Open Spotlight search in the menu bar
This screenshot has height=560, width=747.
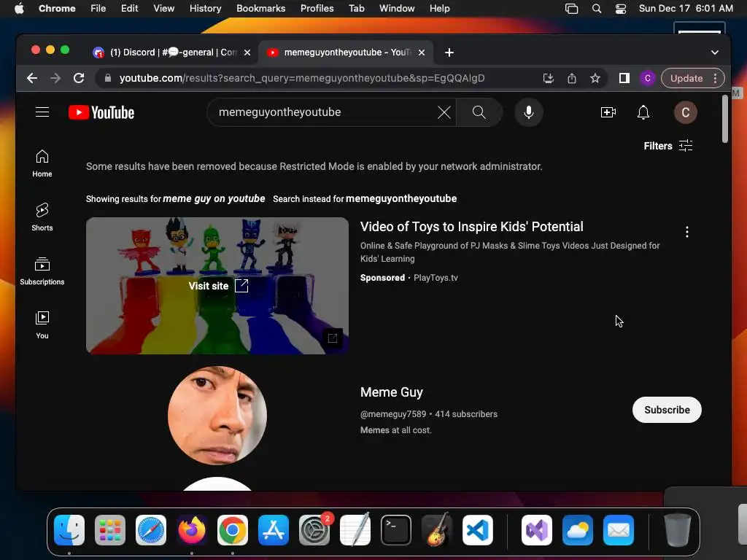pos(597,9)
